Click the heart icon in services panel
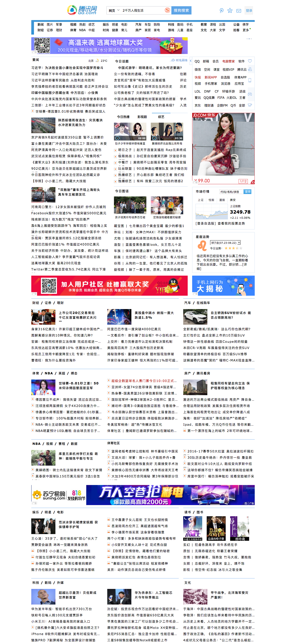This screenshot has height=644, width=286. (x=250, y=61)
